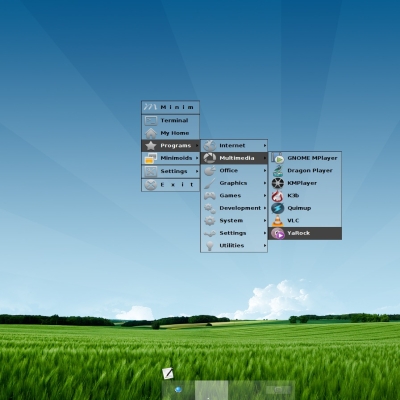The height and width of the screenshot is (400, 400).
Task: Click the YaRock icon in Multimedia menu
Action: coord(277,233)
